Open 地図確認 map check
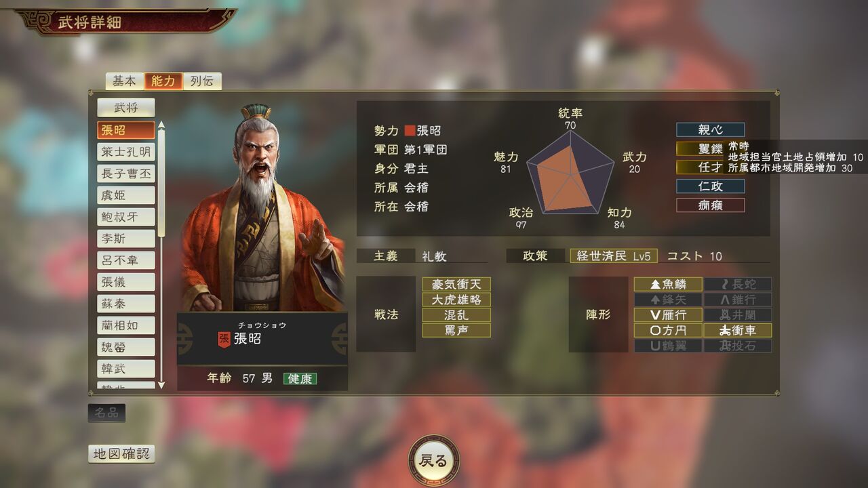 [121, 454]
